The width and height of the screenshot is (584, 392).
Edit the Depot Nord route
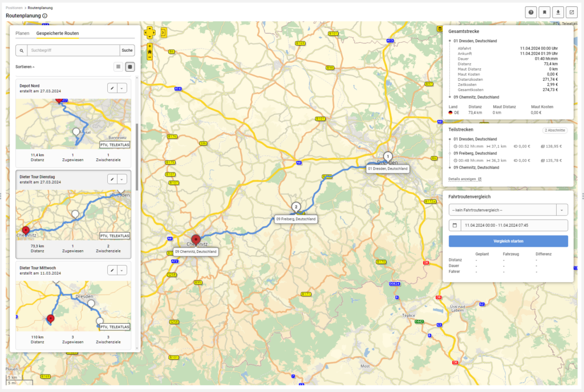(x=112, y=88)
